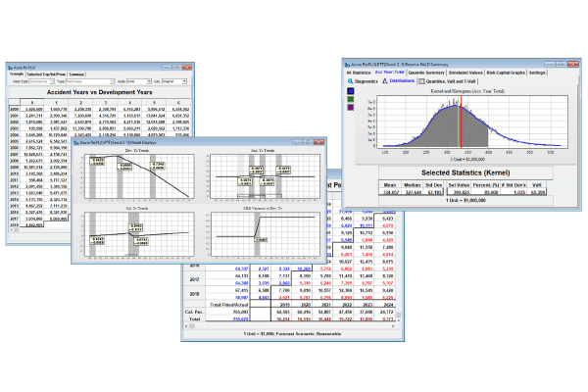
Task: Click the triangle table's horizontal scrollbar left arrow
Action: 11,229
